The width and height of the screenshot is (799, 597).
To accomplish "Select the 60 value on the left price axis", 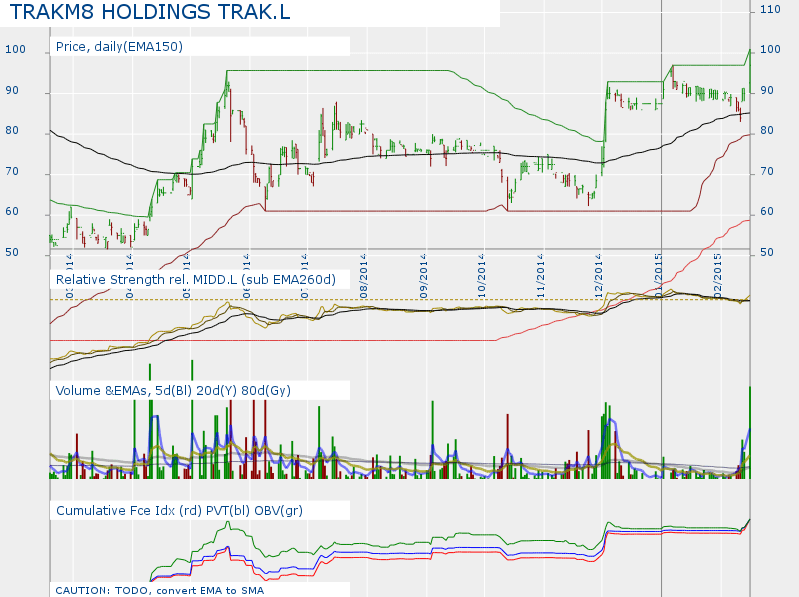I will pyautogui.click(x=12, y=211).
